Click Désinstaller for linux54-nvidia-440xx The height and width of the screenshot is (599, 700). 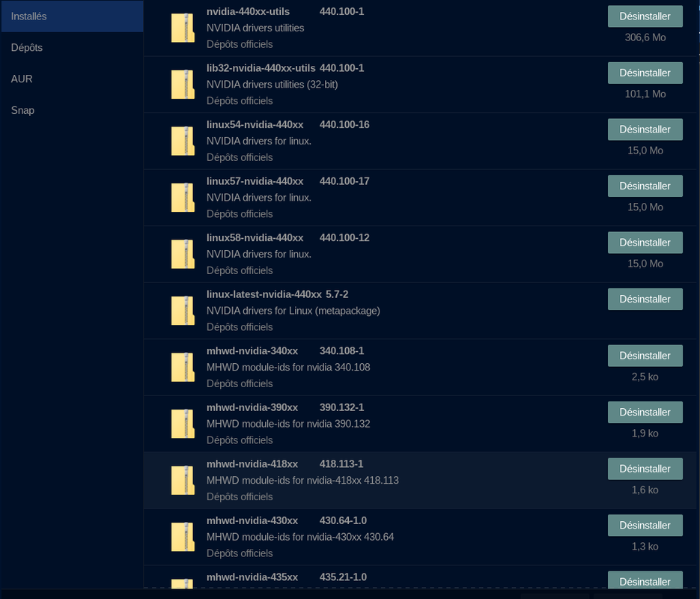[x=645, y=130]
